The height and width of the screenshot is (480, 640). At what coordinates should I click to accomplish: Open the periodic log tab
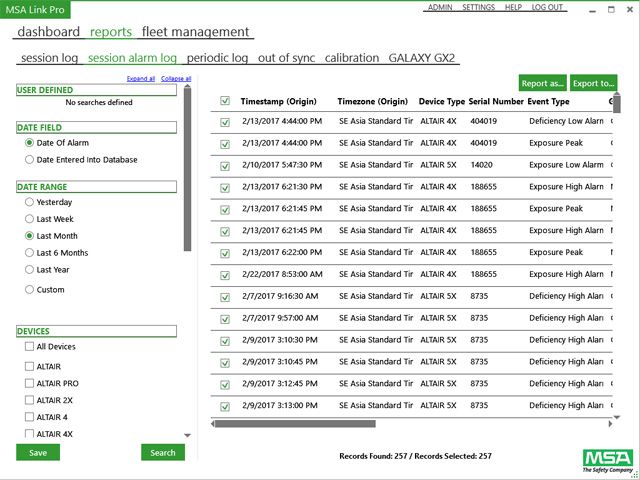pyautogui.click(x=217, y=58)
